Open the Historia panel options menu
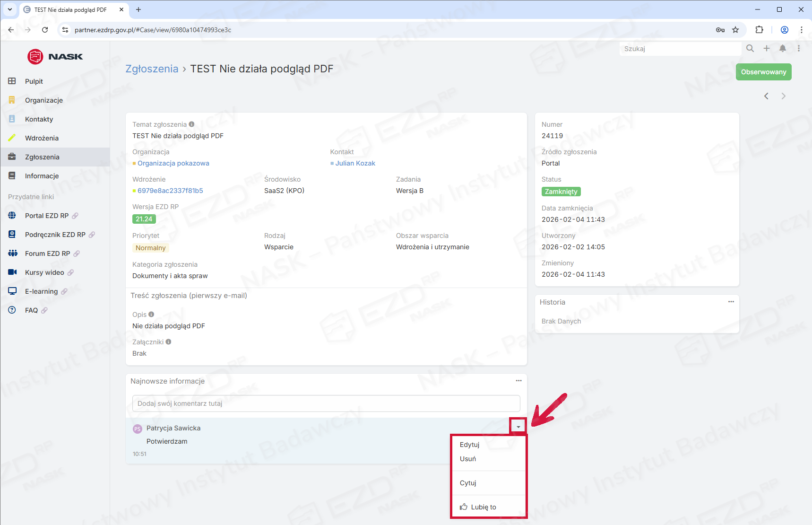 click(731, 302)
